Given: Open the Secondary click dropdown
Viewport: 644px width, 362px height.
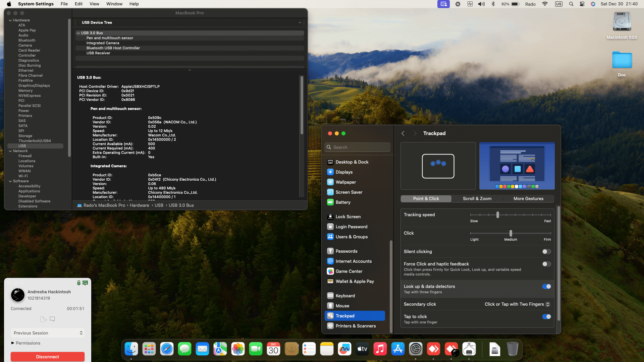Looking at the screenshot, I should [x=517, y=304].
